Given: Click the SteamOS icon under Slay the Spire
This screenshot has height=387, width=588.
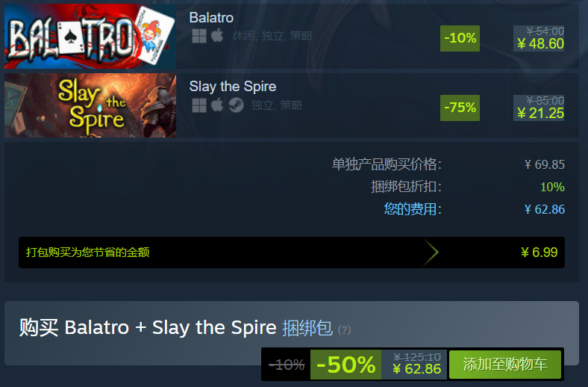Looking at the screenshot, I should (237, 105).
